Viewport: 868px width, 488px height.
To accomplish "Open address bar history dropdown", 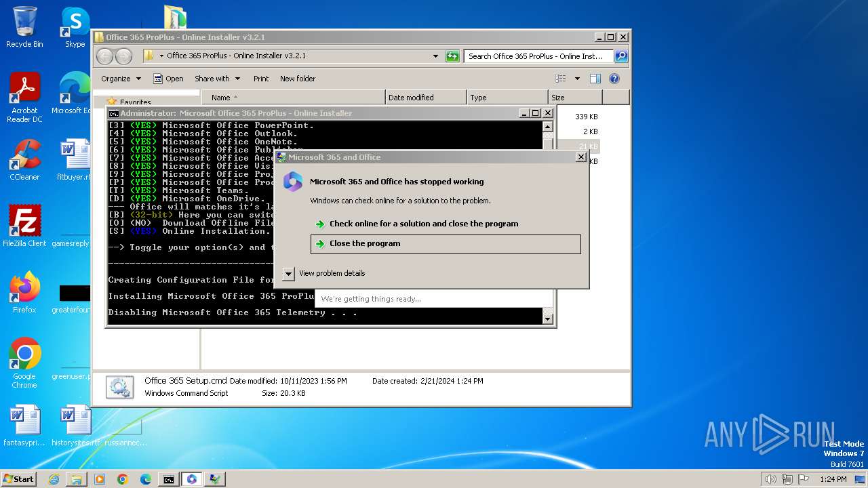I will (435, 56).
